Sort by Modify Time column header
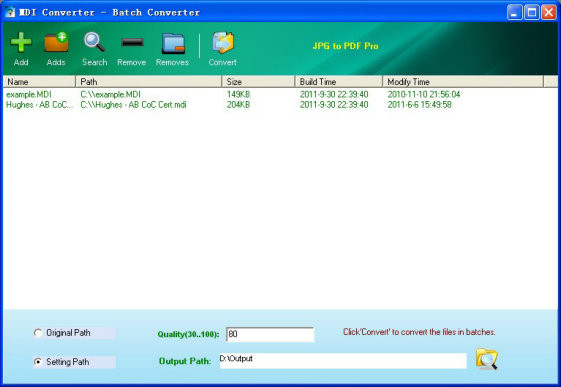Image resolution: width=561 pixels, height=387 pixels. (x=463, y=82)
